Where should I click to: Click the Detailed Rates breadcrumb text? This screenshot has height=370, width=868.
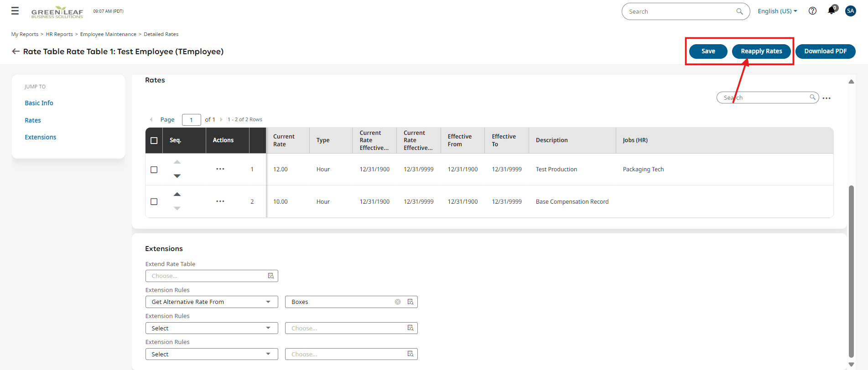tap(161, 34)
